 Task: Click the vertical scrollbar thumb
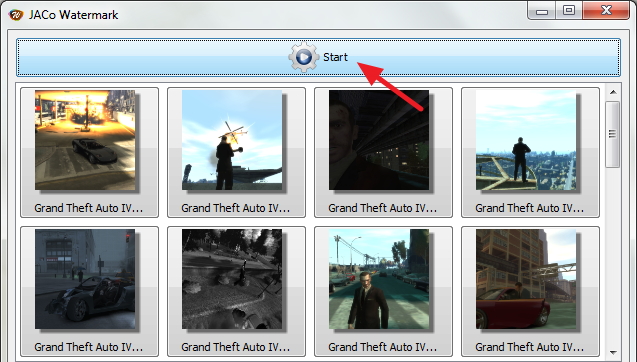pos(613,134)
